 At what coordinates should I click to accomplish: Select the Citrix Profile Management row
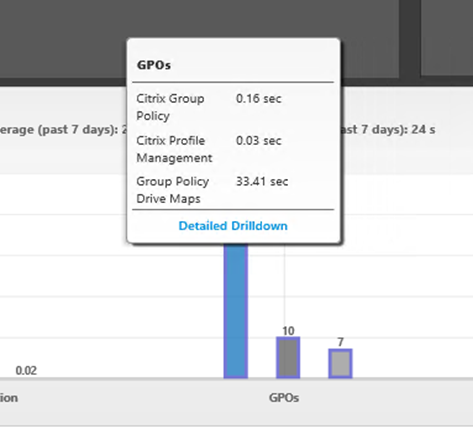(x=233, y=149)
